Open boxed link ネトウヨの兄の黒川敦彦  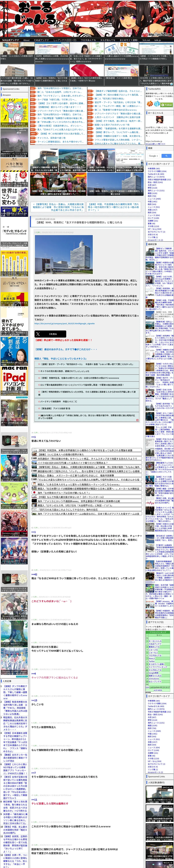click(87, 371)
